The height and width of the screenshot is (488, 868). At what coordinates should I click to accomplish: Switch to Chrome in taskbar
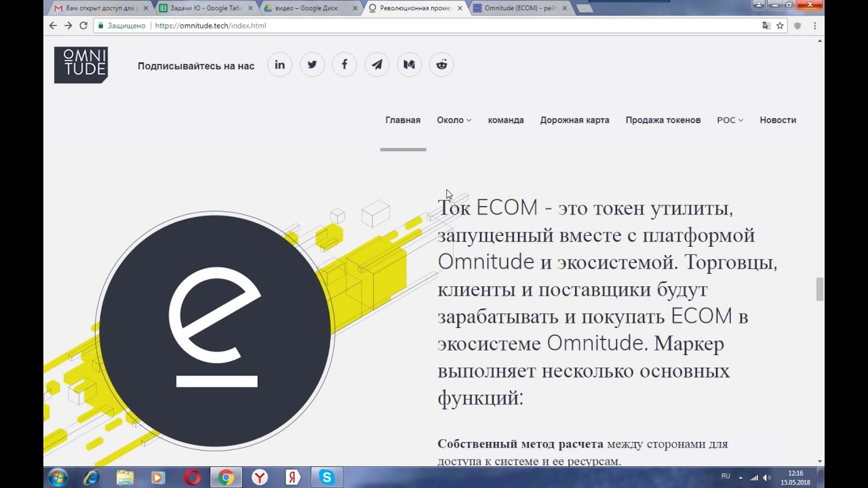pos(226,478)
